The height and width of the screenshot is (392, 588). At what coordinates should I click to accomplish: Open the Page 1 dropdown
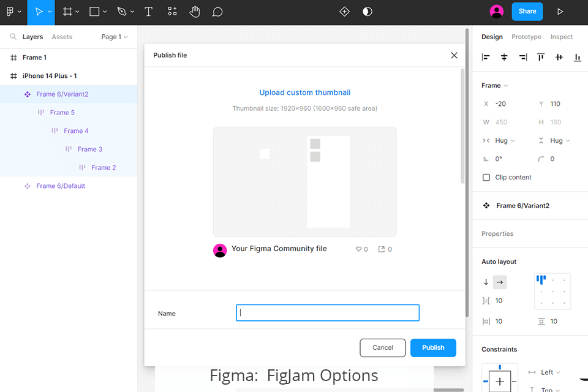[x=115, y=37]
